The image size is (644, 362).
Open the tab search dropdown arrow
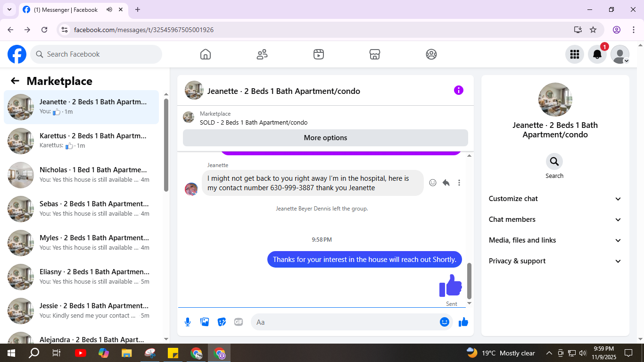(x=9, y=9)
